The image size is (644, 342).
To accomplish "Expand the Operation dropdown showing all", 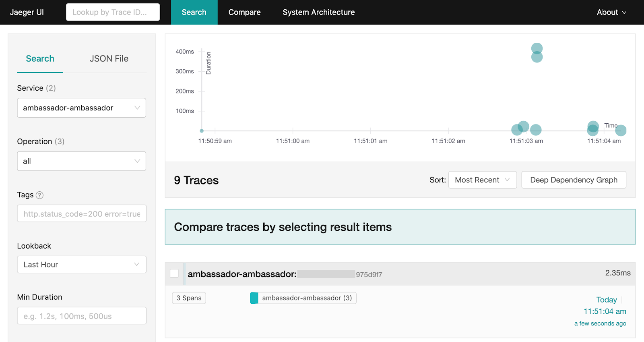I will click(81, 161).
